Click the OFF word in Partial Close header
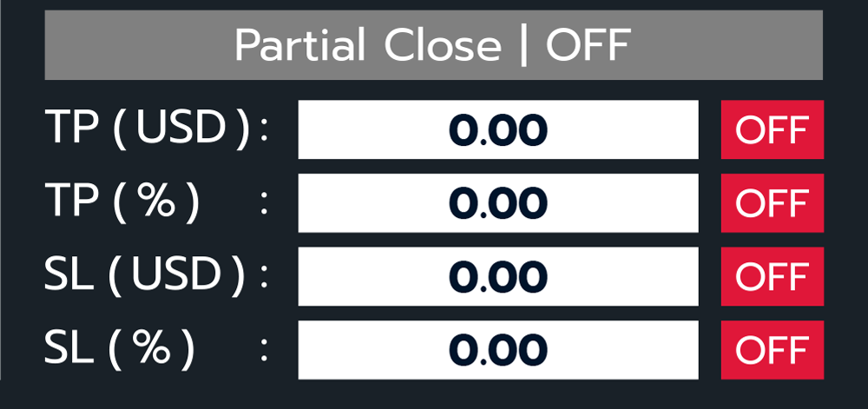The height and width of the screenshot is (409, 868). coord(587,45)
